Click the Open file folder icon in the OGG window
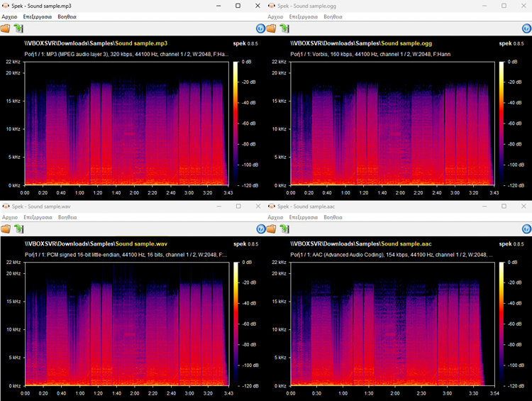The width and height of the screenshot is (532, 401). click(x=272, y=29)
